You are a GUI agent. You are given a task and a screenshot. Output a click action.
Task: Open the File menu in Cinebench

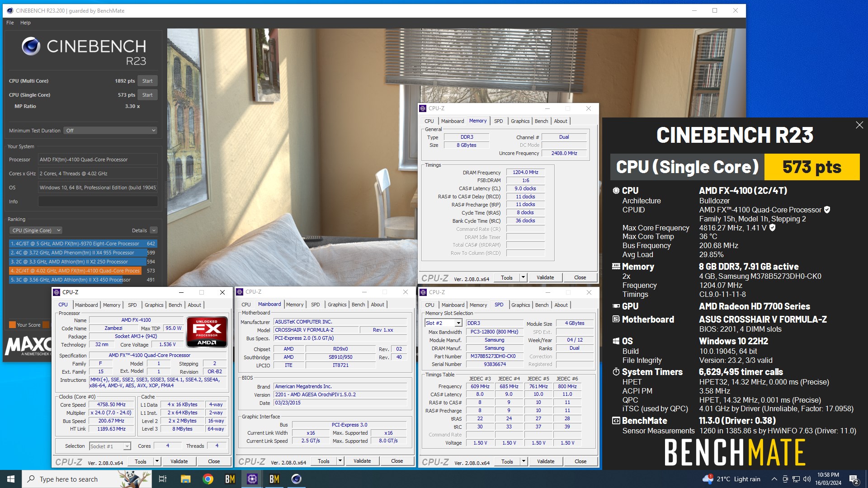tap(10, 23)
